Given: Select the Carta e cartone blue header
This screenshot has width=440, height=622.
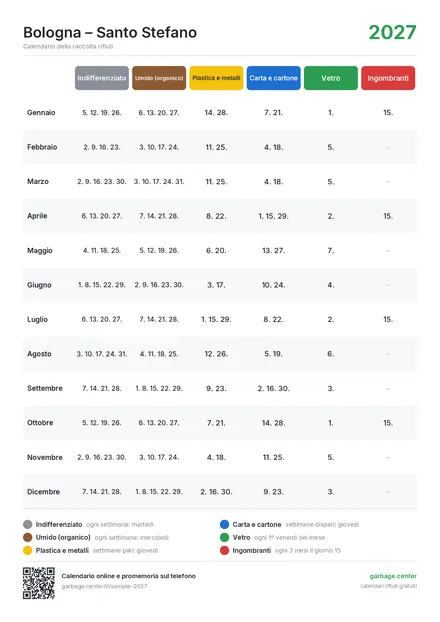Looking at the screenshot, I should coord(273,78).
